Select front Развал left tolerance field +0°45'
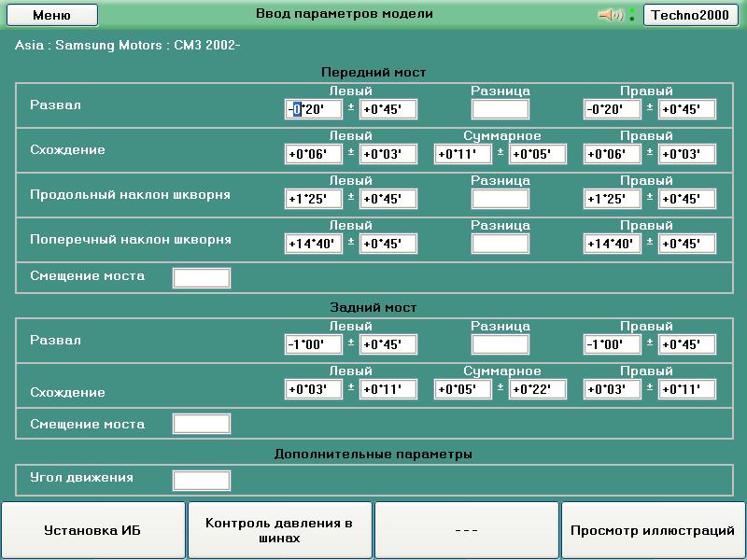 point(388,109)
